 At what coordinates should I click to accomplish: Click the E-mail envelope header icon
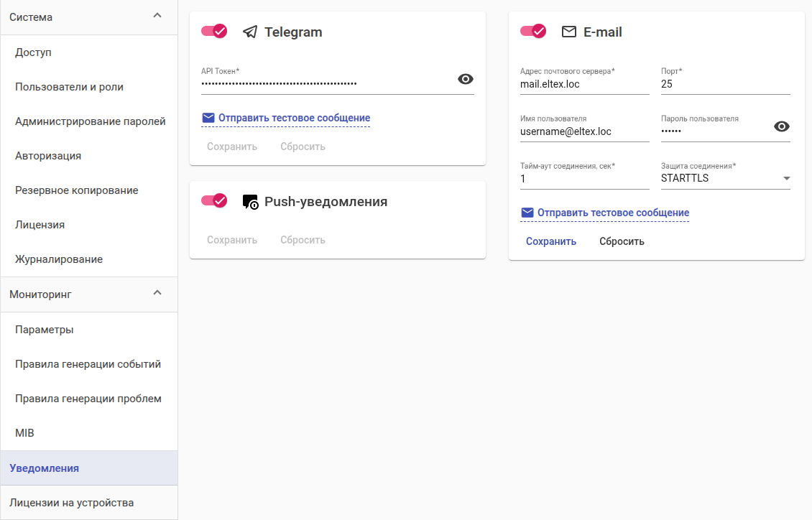point(569,32)
